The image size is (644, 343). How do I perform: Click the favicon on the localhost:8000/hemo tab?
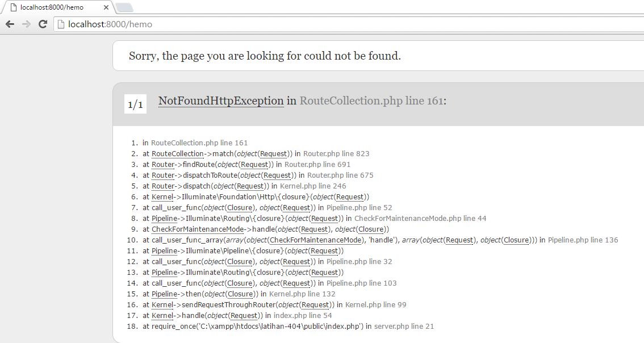(13, 7)
